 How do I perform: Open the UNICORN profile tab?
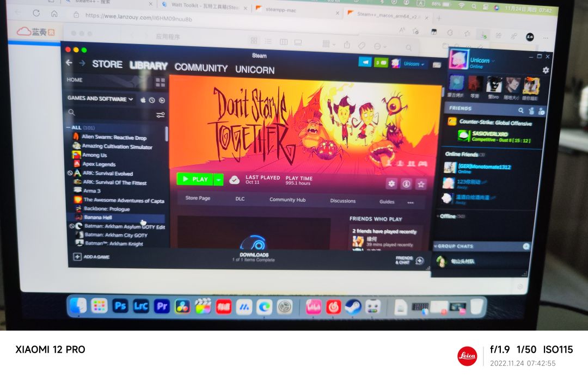click(x=255, y=70)
